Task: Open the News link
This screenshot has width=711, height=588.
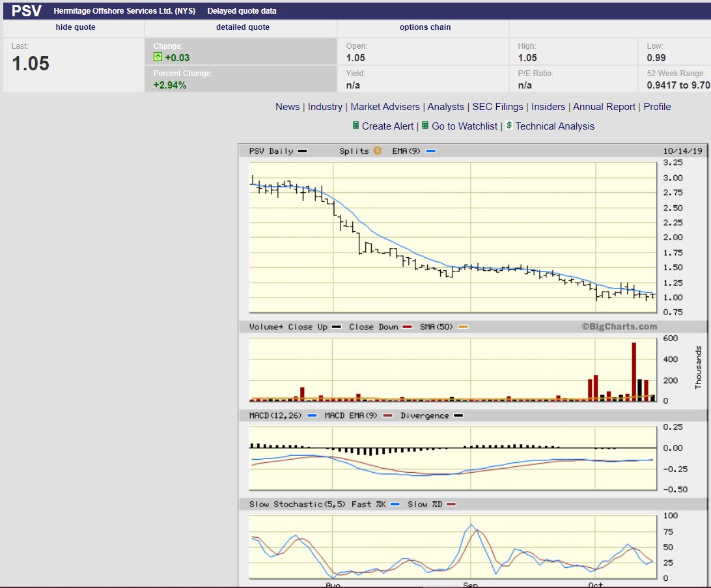Action: click(x=287, y=107)
